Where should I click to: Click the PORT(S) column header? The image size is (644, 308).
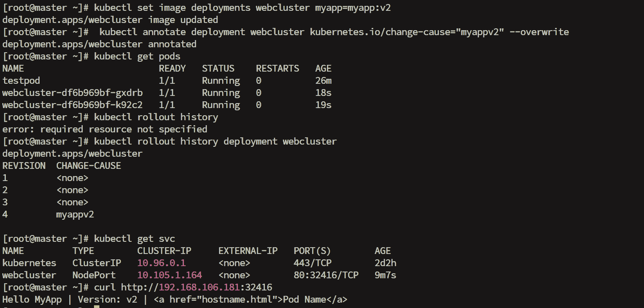tap(313, 251)
